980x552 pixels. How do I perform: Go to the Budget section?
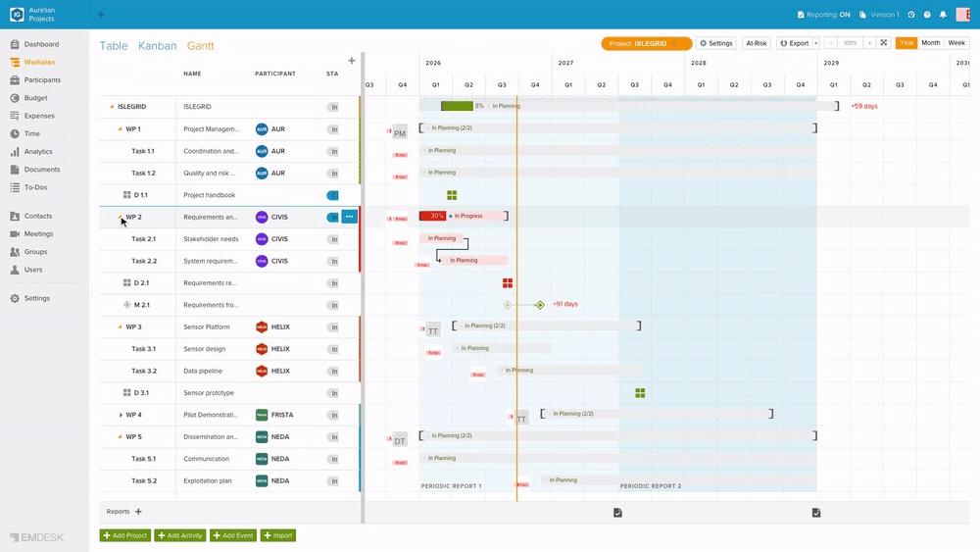coord(28,98)
